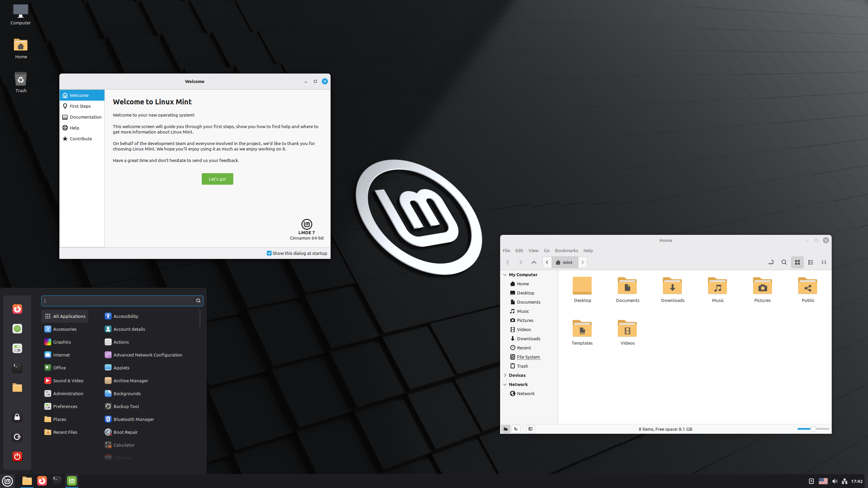This screenshot has width=868, height=488.
Task: Go up to the parent folder
Action: click(534, 262)
